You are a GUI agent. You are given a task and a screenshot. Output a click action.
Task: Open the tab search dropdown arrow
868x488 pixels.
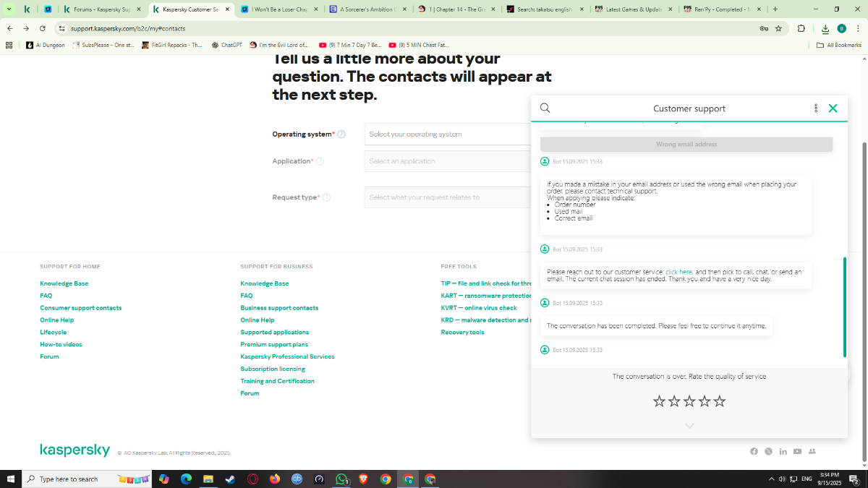(x=9, y=9)
